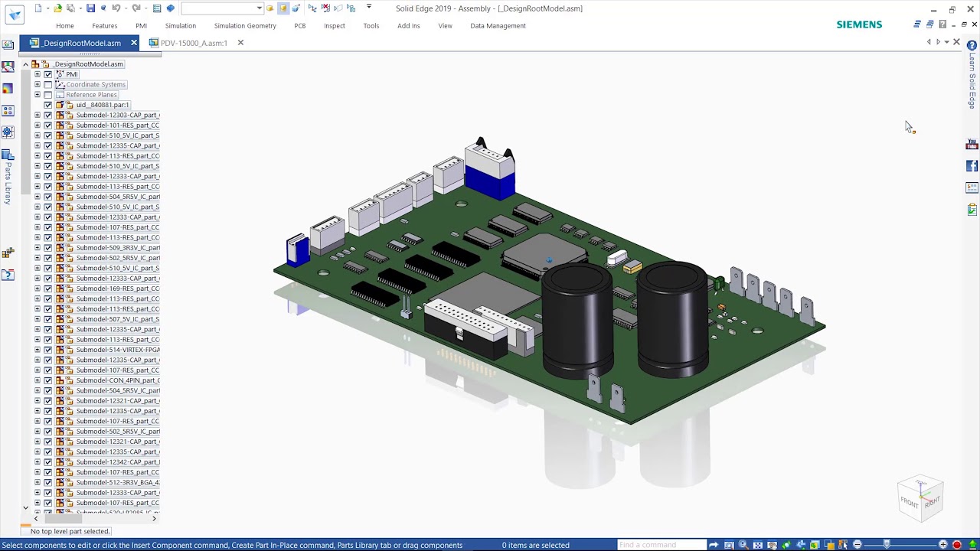Image resolution: width=980 pixels, height=551 pixels.
Task: Click the Find a command search box
Action: [661, 545]
